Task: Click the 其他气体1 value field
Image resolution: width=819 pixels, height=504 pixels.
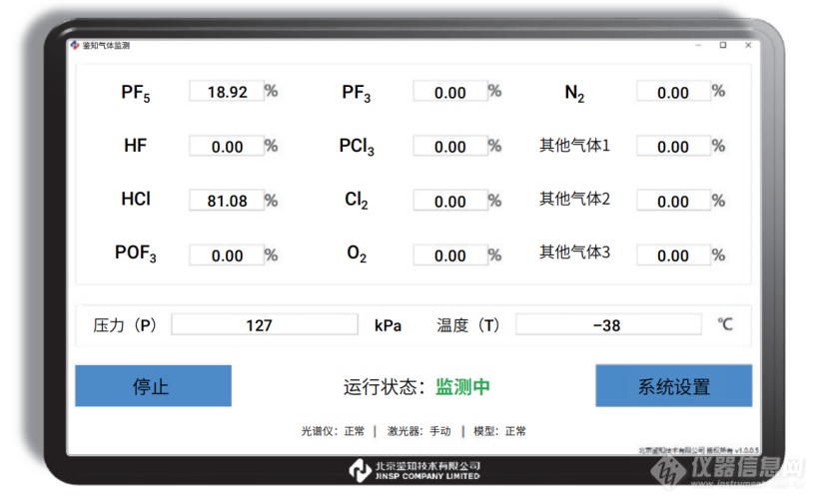Action: click(672, 147)
